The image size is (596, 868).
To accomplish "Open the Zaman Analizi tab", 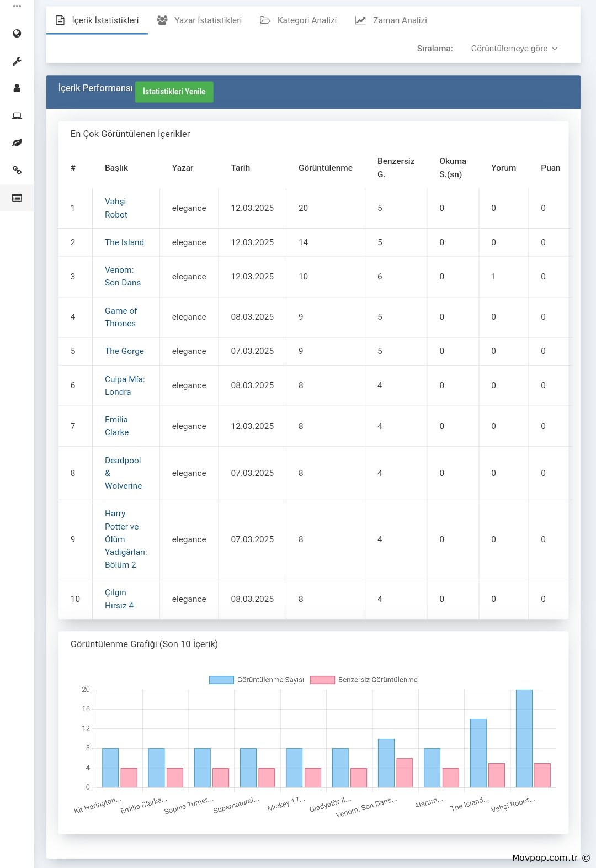I will 391,20.
